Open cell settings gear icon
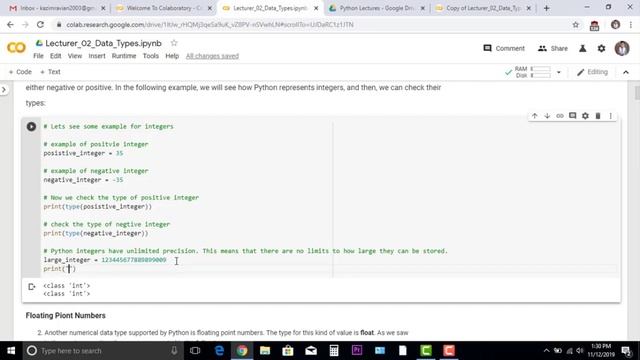Image resolution: width=640 pixels, height=360 pixels. click(x=585, y=116)
